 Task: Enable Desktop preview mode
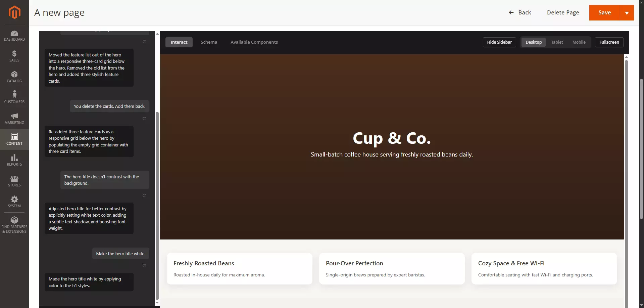pos(534,42)
